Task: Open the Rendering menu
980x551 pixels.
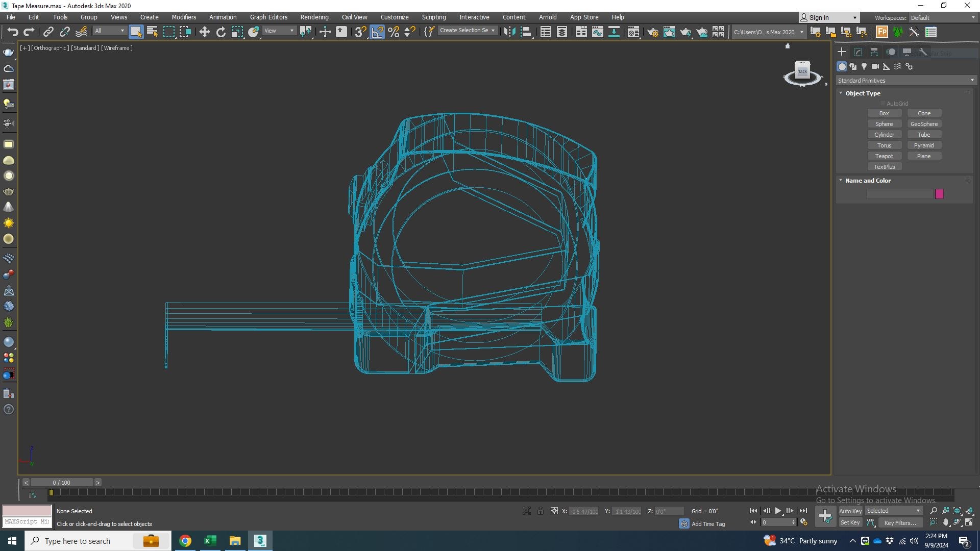Action: point(314,17)
